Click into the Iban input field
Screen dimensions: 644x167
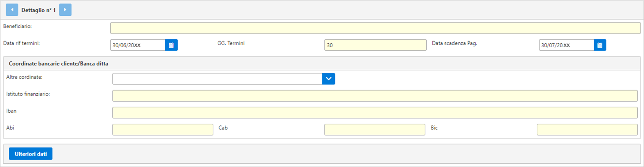(375, 113)
